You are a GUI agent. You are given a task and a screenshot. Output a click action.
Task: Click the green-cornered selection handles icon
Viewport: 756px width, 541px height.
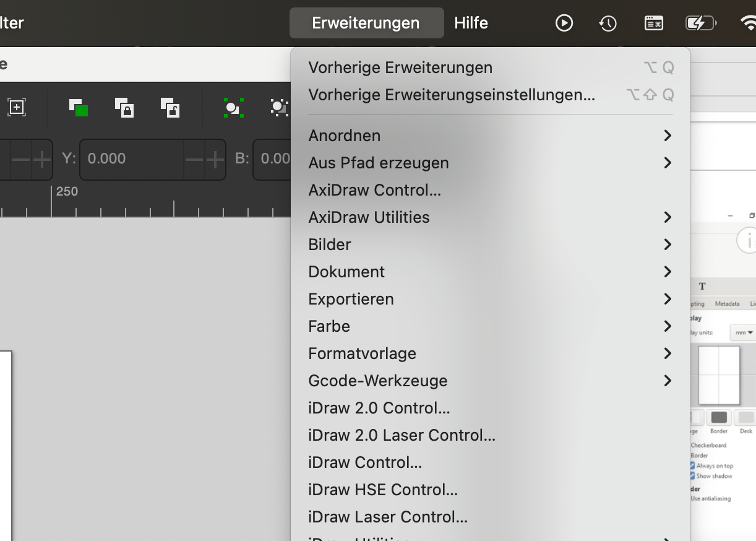pos(233,108)
